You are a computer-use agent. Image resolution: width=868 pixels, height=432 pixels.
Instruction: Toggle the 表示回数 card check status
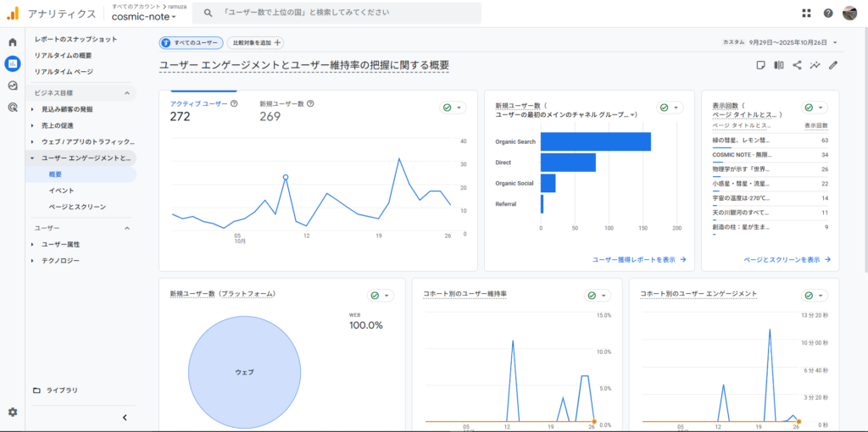815,108
